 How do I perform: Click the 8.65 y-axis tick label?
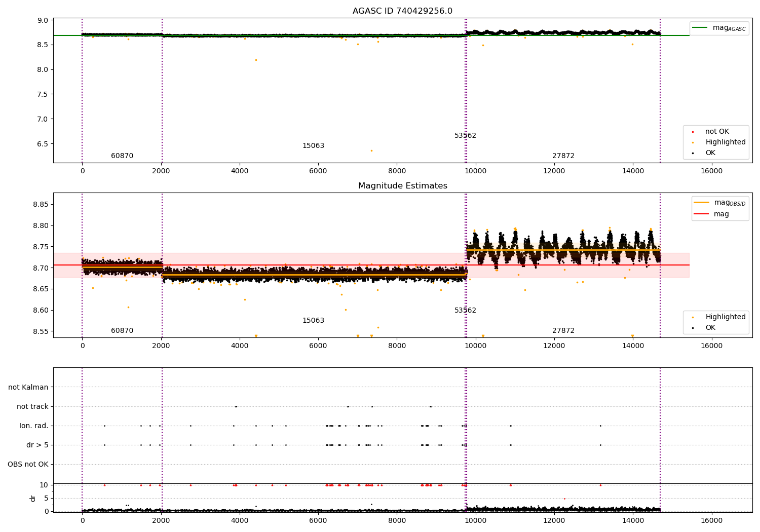(41, 289)
